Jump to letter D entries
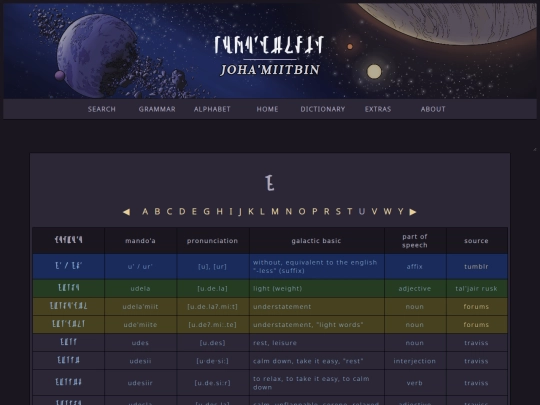This screenshot has height=405, width=540. click(x=182, y=211)
